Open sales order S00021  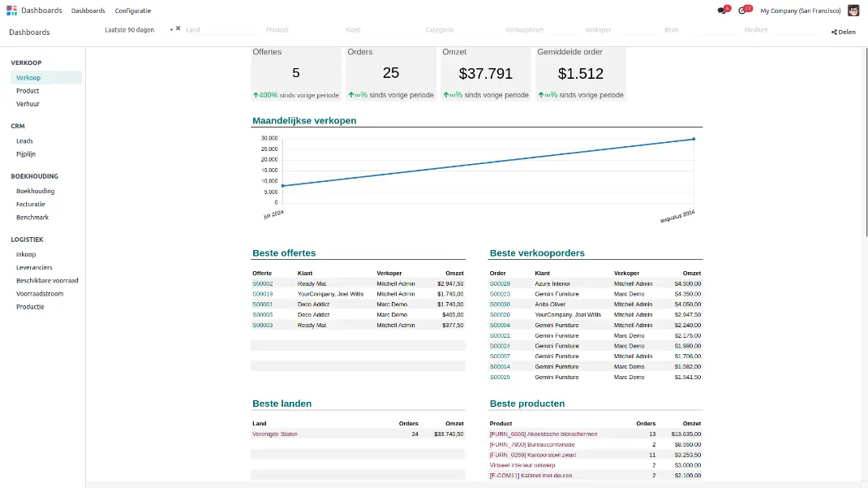tap(500, 335)
